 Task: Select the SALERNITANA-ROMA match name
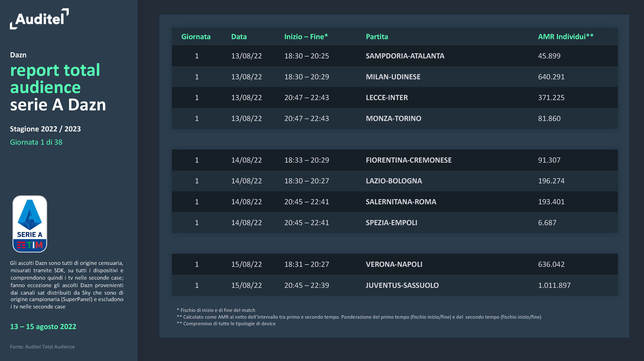tap(401, 202)
